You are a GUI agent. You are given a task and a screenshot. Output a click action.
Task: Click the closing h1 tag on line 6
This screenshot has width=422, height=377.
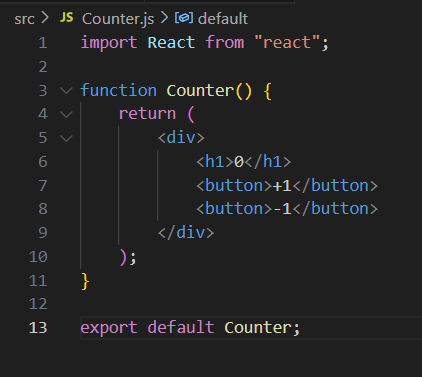click(x=268, y=162)
